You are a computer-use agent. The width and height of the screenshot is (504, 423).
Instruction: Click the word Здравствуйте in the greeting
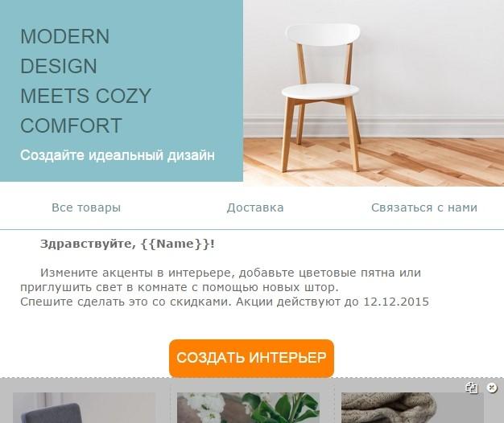(x=86, y=244)
